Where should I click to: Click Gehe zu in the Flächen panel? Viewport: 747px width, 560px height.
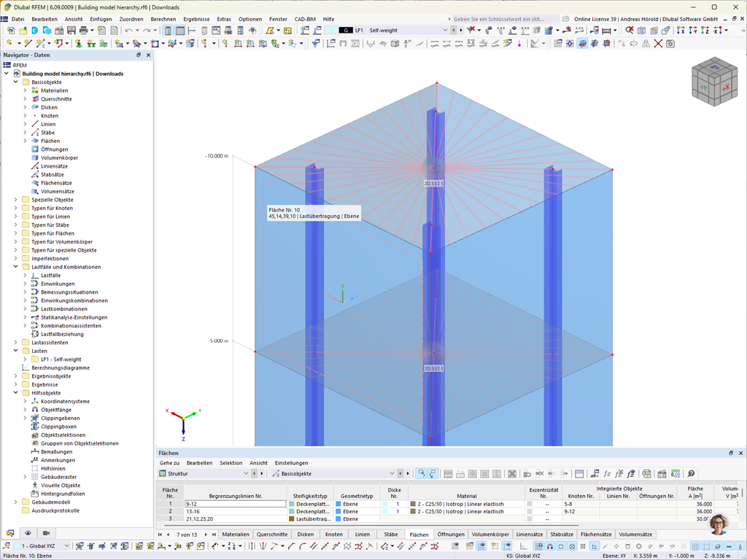point(169,463)
